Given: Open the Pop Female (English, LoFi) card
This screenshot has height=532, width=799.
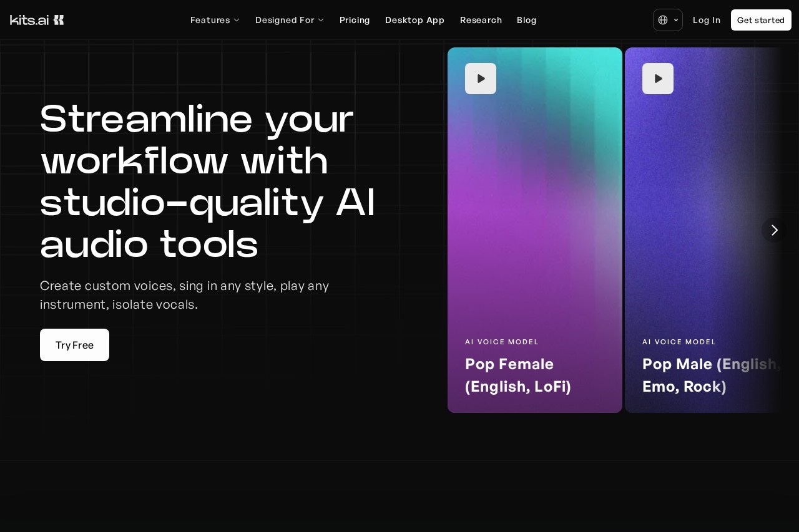Looking at the screenshot, I should point(535,230).
